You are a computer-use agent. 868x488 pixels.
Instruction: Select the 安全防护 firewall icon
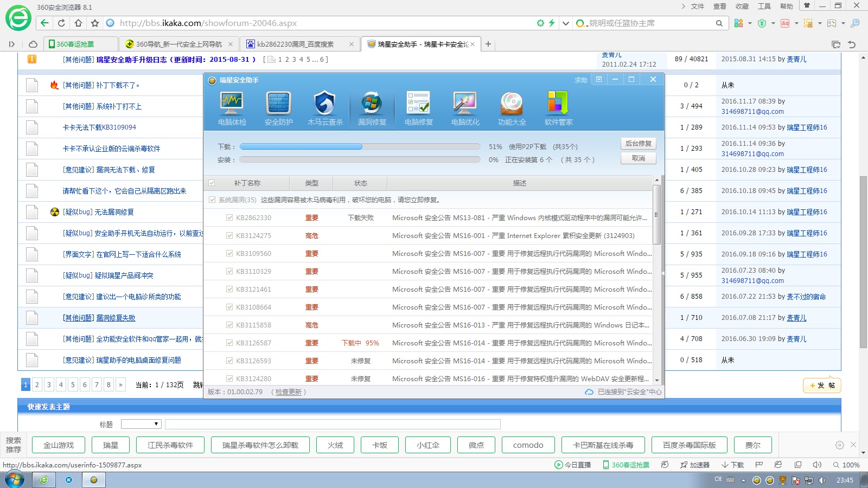pos(278,108)
